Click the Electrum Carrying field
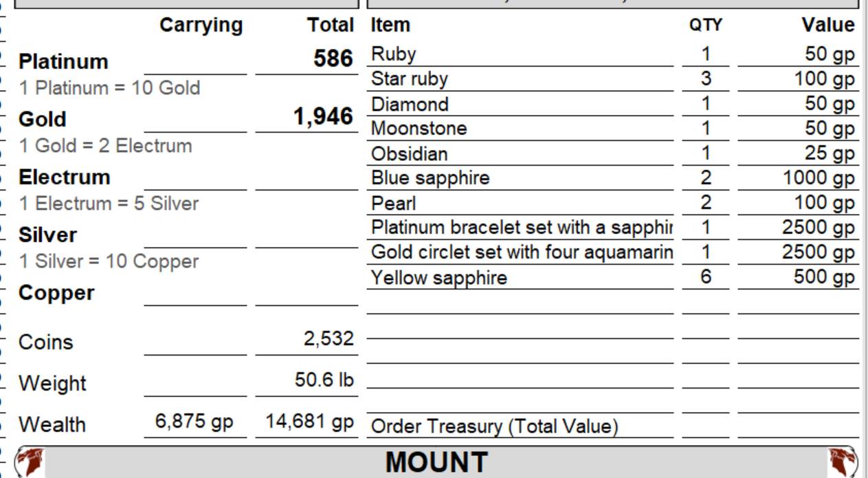 pos(195,176)
